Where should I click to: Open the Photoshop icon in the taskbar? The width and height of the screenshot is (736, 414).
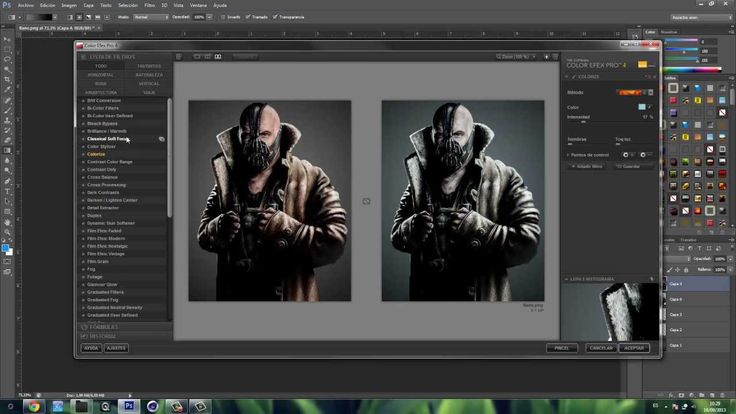click(129, 406)
